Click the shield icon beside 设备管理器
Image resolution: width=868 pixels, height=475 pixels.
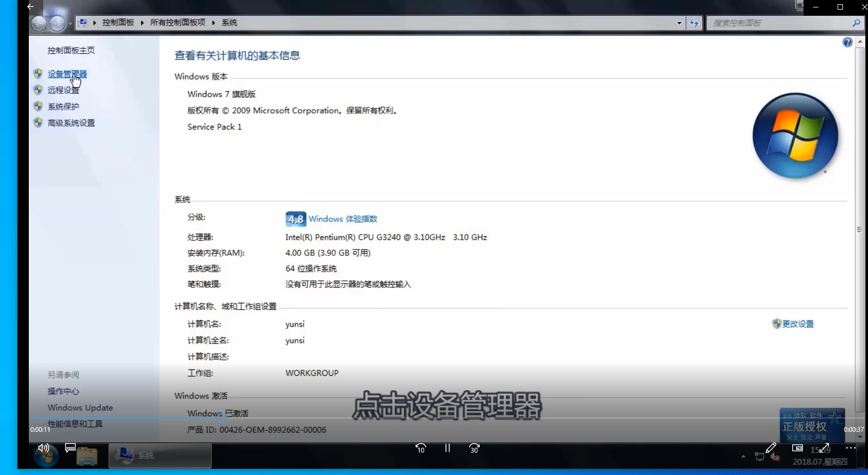[38, 74]
